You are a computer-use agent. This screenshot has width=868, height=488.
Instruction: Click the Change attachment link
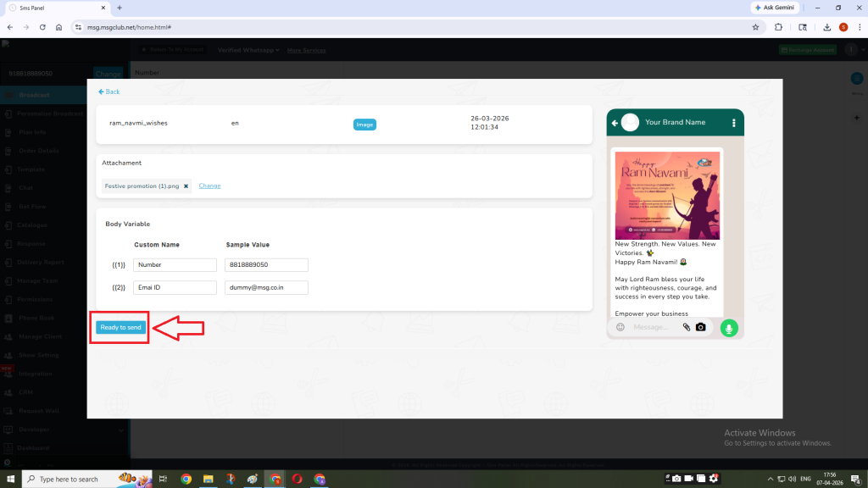pos(209,186)
